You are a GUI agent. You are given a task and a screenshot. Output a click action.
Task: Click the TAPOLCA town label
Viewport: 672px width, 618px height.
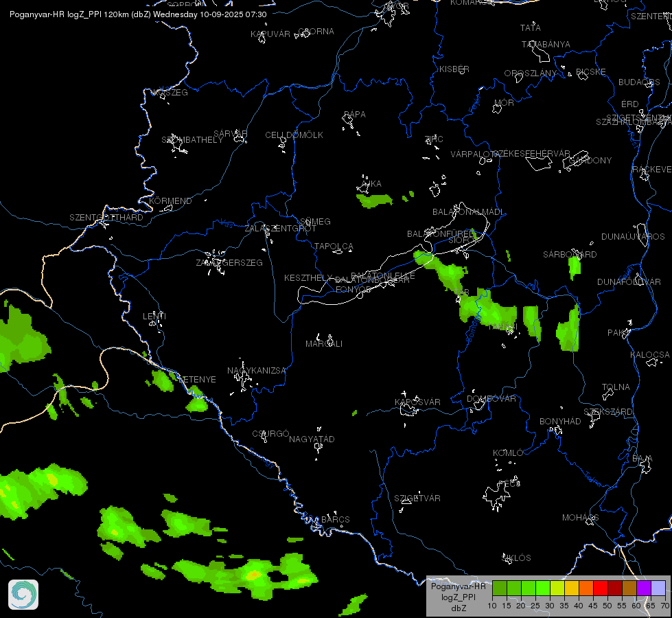tap(334, 247)
